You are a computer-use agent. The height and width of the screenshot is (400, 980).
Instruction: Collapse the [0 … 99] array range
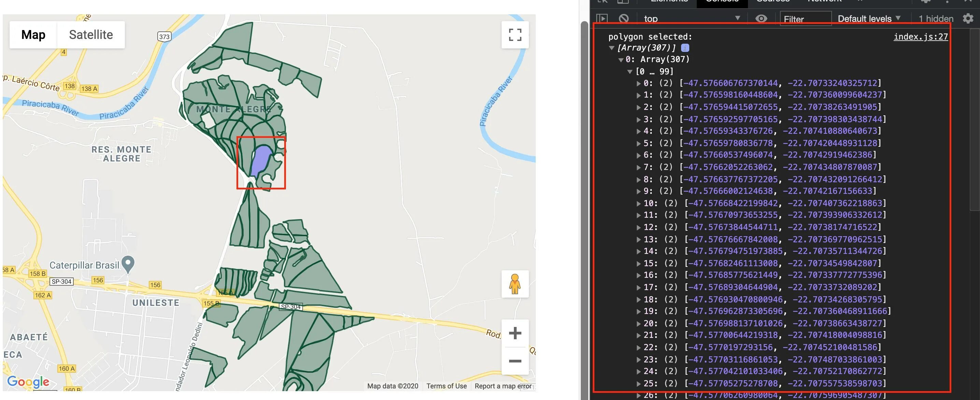(630, 72)
